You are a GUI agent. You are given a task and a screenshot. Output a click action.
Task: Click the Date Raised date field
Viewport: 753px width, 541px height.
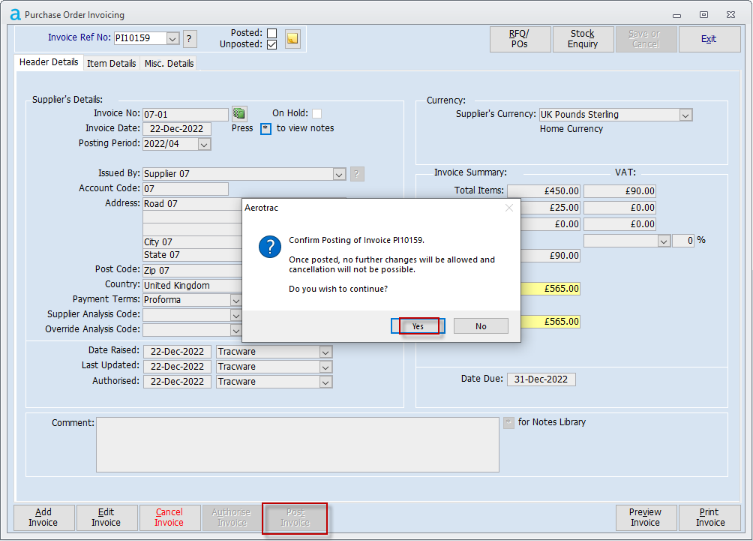[x=177, y=352]
